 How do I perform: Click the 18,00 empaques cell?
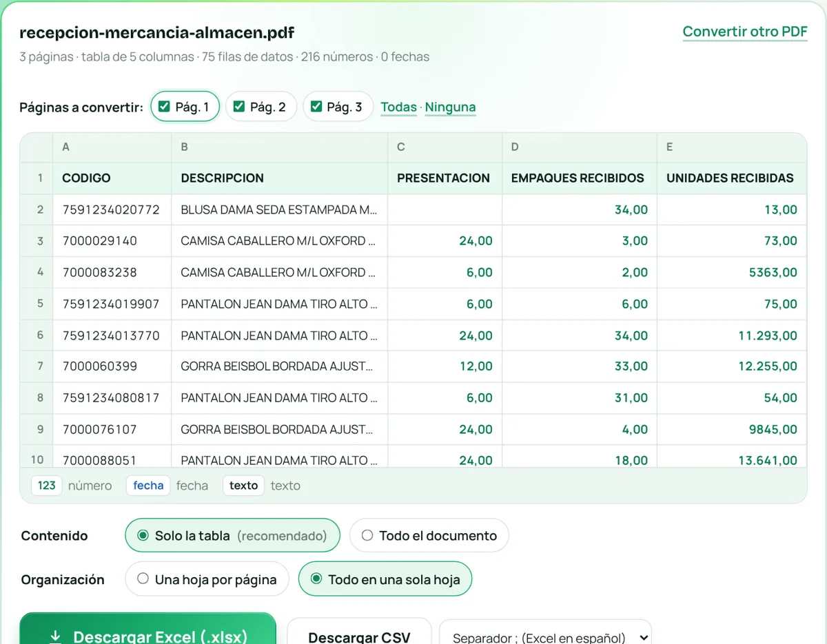point(580,457)
